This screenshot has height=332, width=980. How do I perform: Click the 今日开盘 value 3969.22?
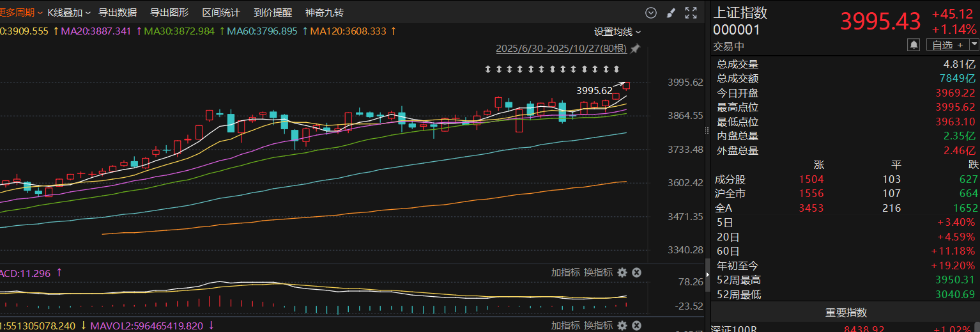[x=956, y=93]
